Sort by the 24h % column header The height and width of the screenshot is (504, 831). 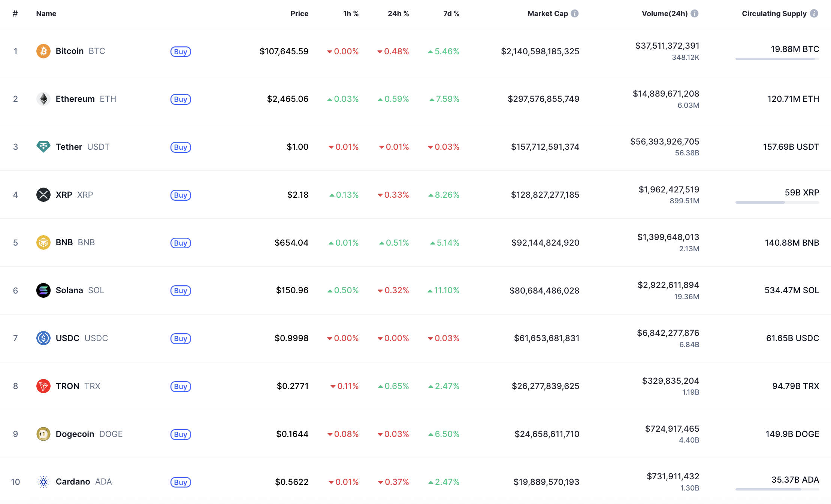[x=398, y=13]
